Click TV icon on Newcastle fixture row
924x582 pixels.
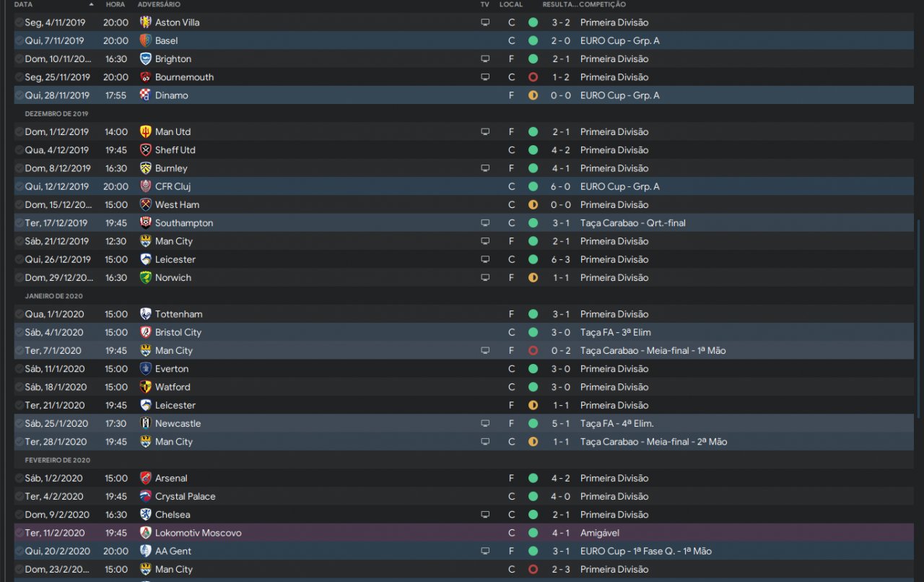click(485, 424)
